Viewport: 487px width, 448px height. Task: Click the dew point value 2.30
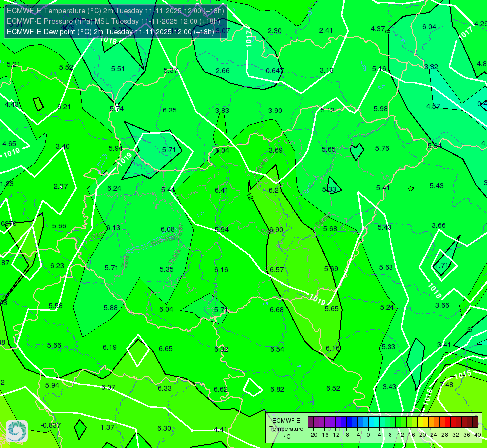coord(275,31)
